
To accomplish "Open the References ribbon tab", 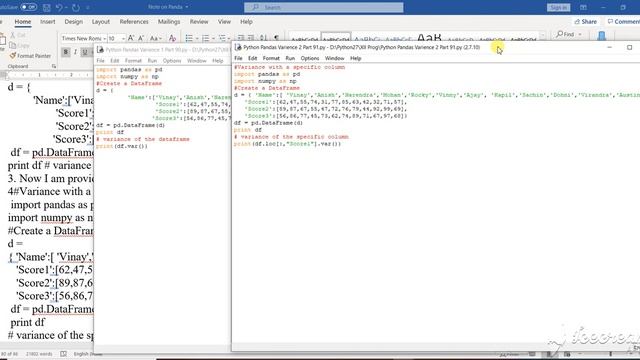I will 134,22.
